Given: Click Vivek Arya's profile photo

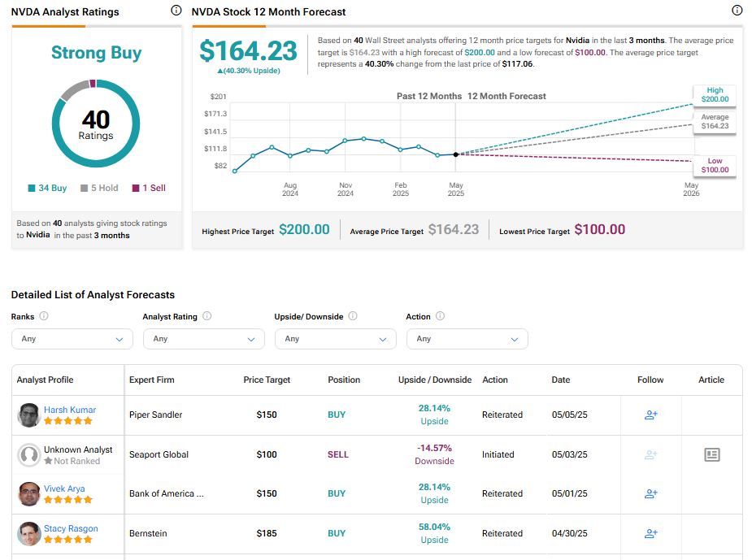Looking at the screenshot, I should (28, 493).
